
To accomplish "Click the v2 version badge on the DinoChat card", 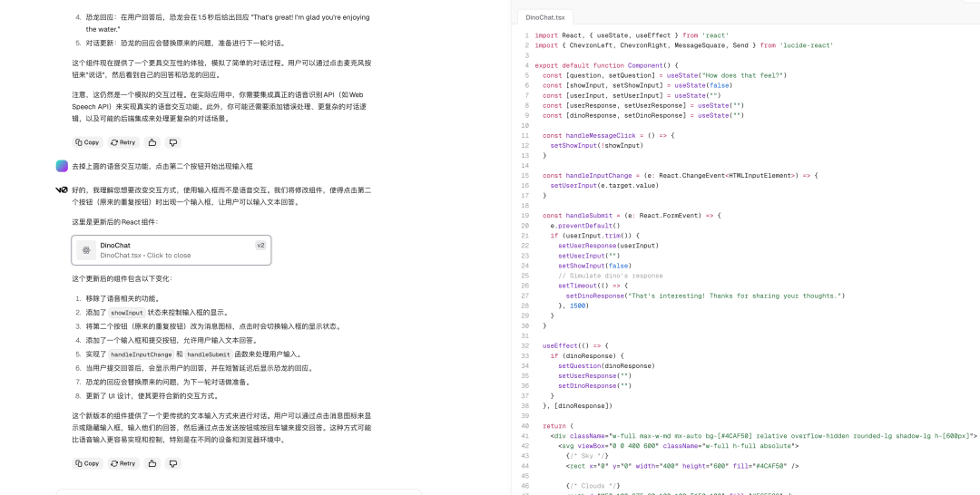I will [x=260, y=245].
